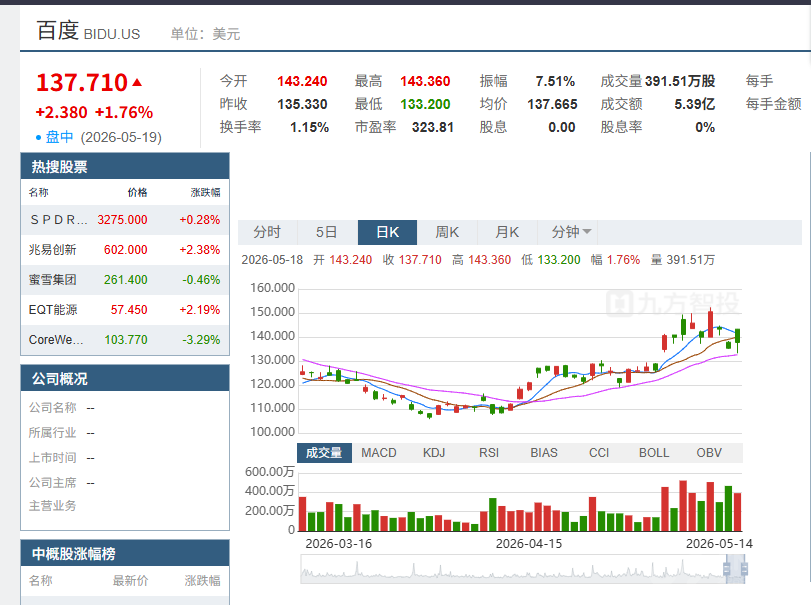
Task: Select the 成交量 indicator tab
Action: click(324, 453)
